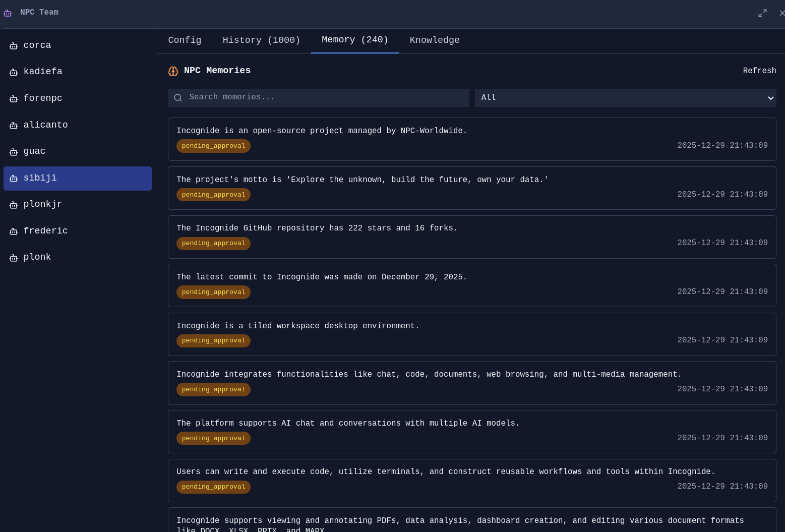Viewport: 785px width, 532px height.
Task: Click the robot icon beside alicanto
Action: (14, 126)
